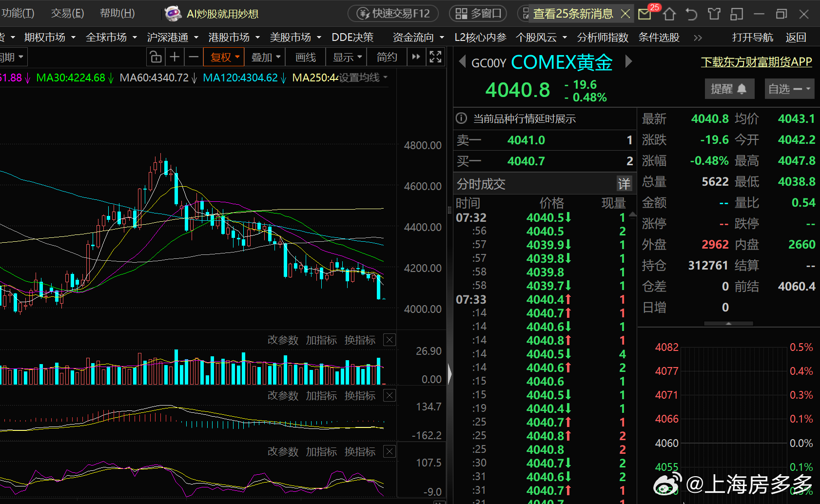Go to the home page icon
Viewport: 820px width, 504px height.
[x=669, y=14]
